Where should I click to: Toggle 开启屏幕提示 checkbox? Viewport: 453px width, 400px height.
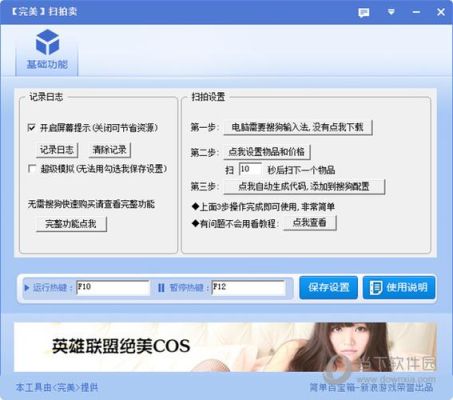pos(32,128)
